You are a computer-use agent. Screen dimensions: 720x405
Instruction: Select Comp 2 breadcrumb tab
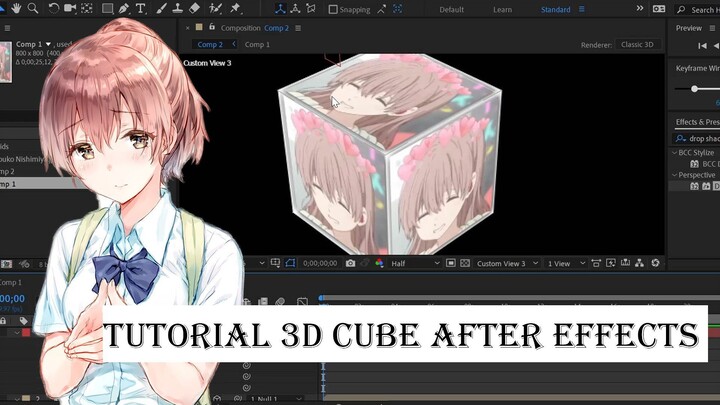pyautogui.click(x=210, y=45)
